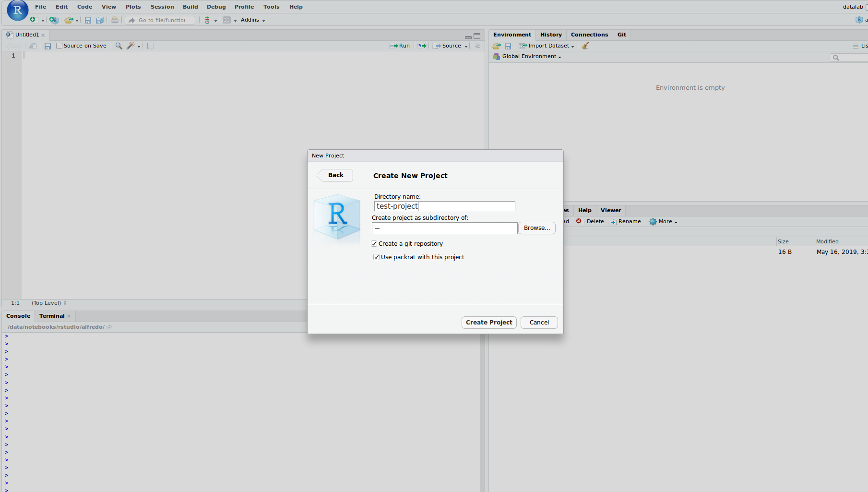Click the re-run previous code icon

coord(422,46)
